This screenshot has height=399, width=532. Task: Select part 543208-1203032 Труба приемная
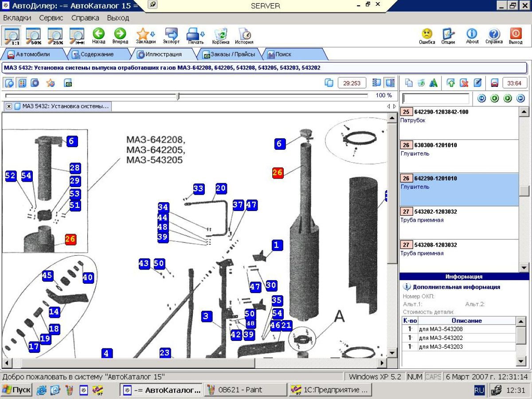[x=459, y=255]
